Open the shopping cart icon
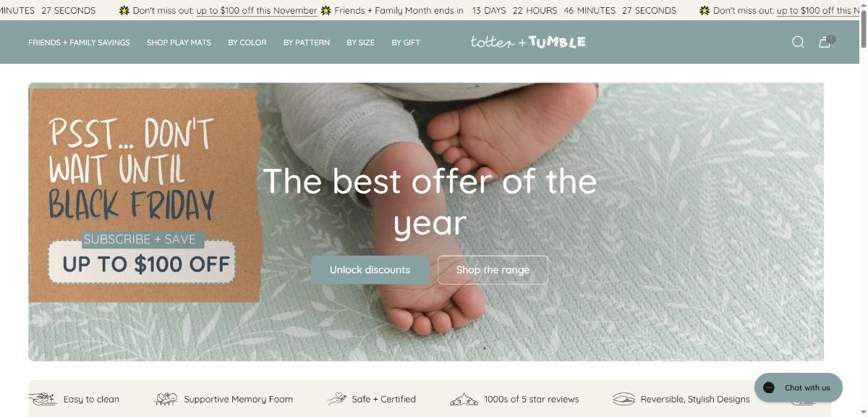The image size is (868, 417). [x=825, y=42]
